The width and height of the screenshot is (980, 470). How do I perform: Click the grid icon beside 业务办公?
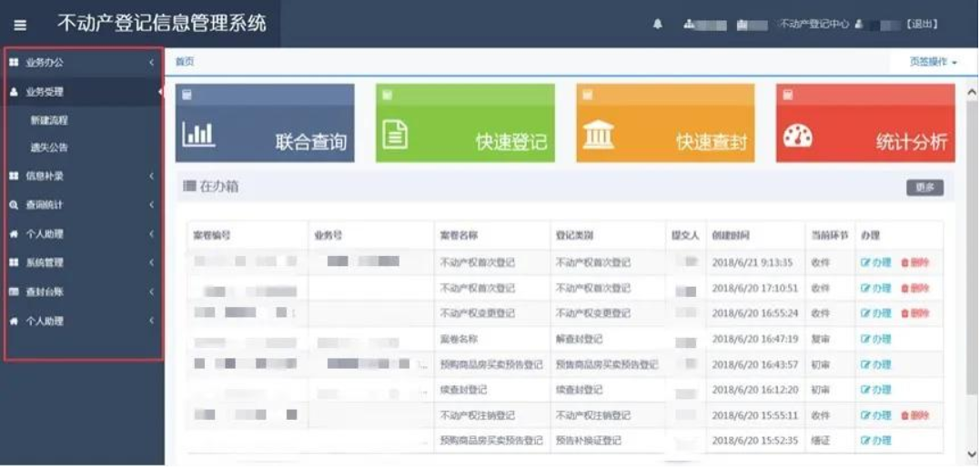14,63
